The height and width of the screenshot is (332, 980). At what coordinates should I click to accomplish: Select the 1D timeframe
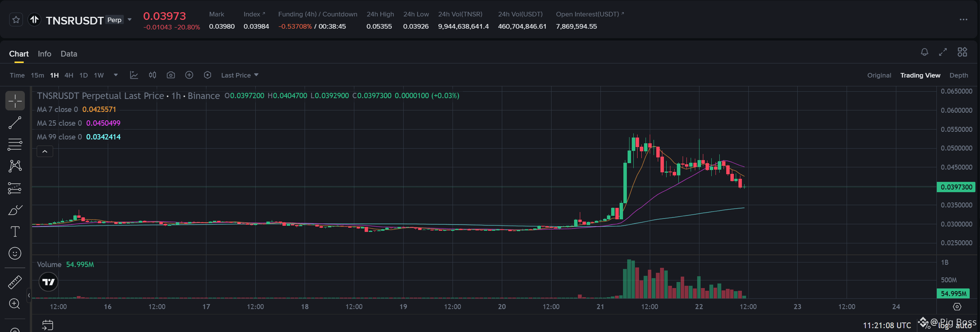click(83, 75)
